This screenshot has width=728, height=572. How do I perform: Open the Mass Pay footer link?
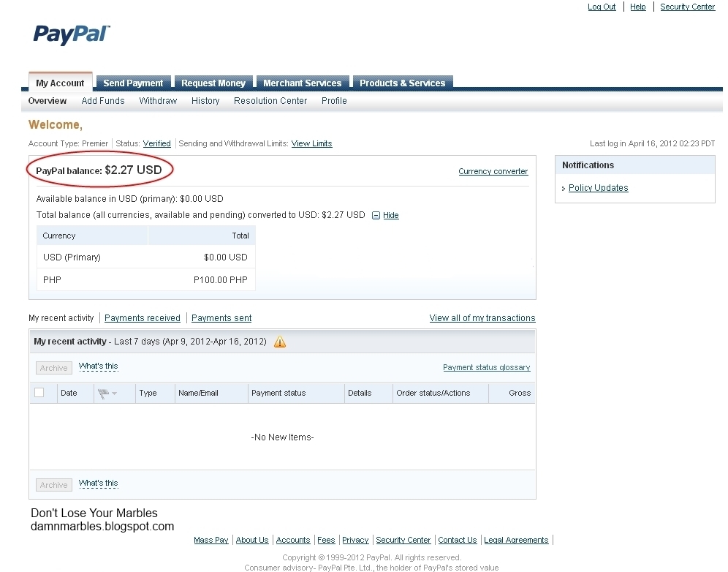211,540
